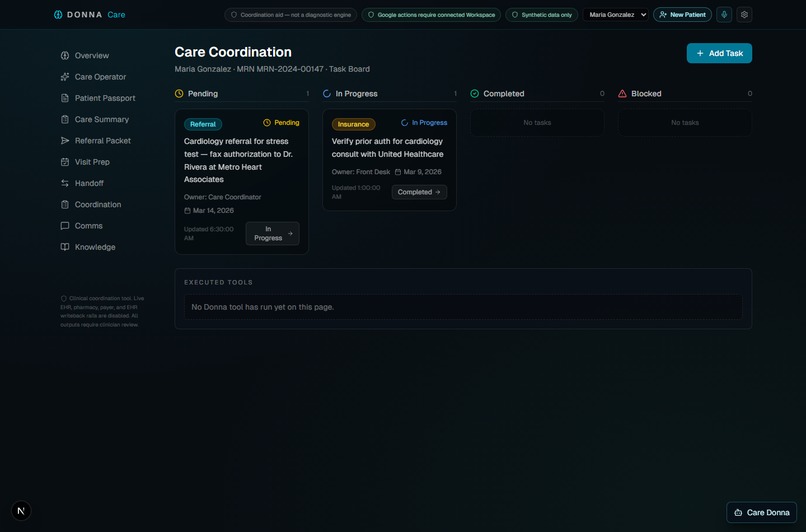The height and width of the screenshot is (532, 806).
Task: Click the Coordination clipboard icon
Action: coord(65,205)
